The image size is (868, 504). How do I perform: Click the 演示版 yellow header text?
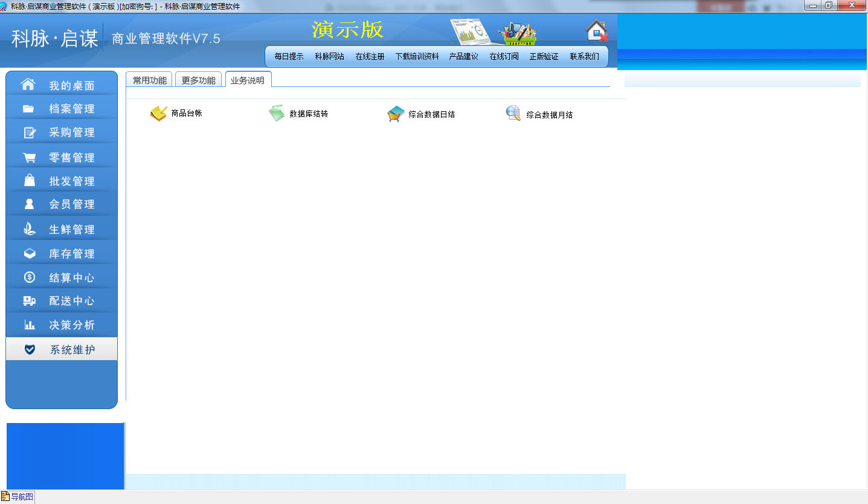pos(348,29)
